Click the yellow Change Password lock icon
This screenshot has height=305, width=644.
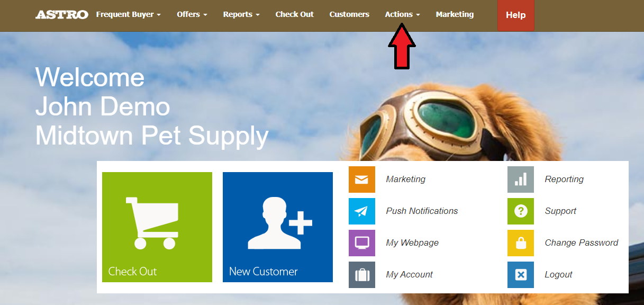point(521,243)
